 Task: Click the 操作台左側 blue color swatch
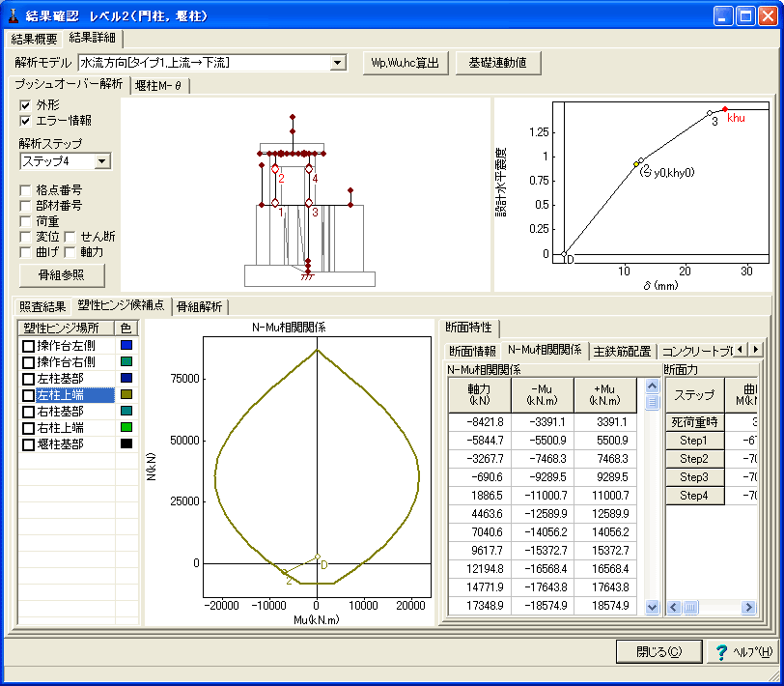(x=126, y=345)
